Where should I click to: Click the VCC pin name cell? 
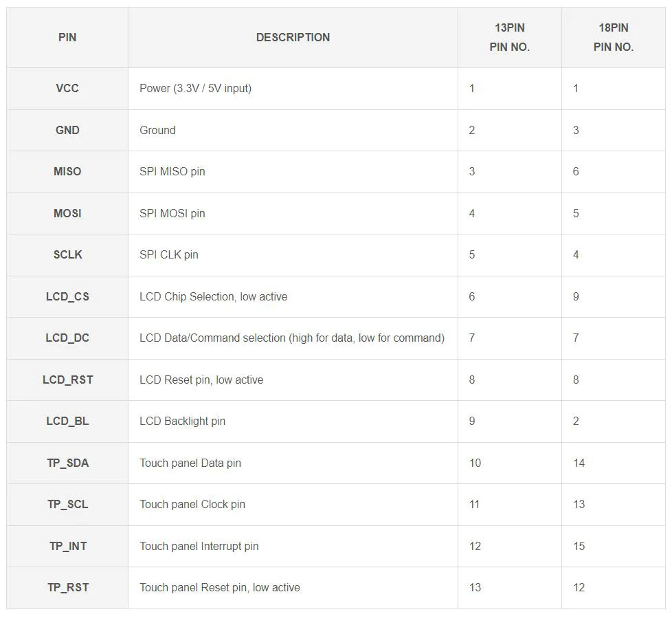click(67, 88)
